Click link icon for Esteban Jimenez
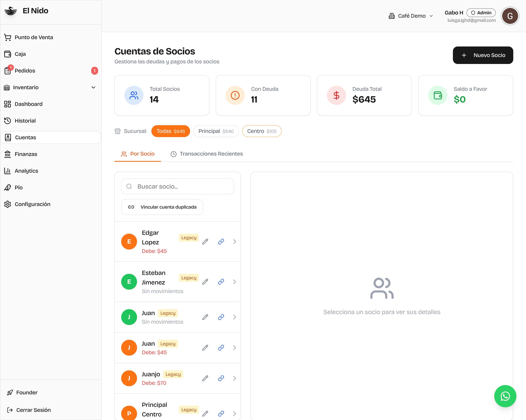Viewport: 526px width, 420px height. pos(221,282)
